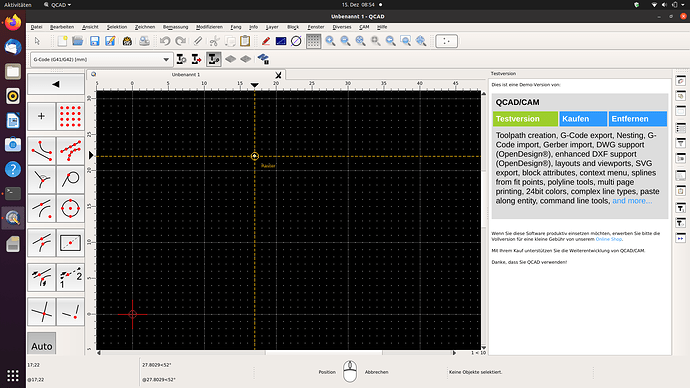Viewport: 690px width, 388px height.
Task: Select Snap Perpendicular tool
Action: coord(41,179)
